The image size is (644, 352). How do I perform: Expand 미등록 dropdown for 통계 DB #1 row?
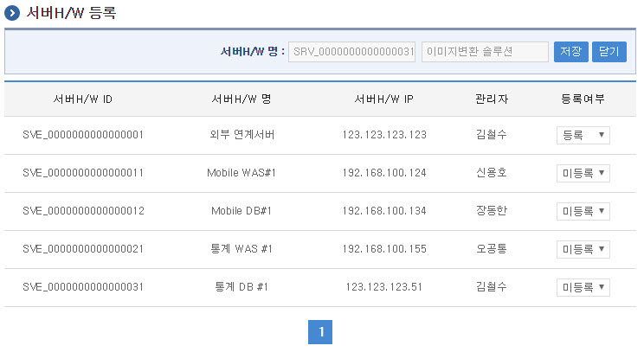pyautogui.click(x=583, y=287)
